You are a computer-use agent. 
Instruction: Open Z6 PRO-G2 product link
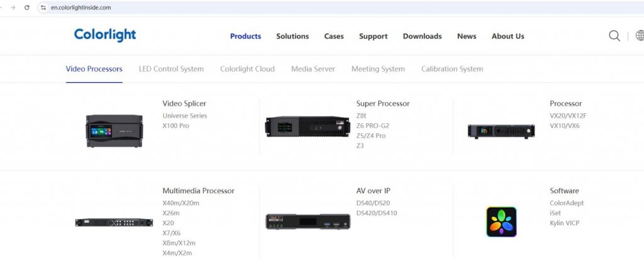click(x=372, y=126)
